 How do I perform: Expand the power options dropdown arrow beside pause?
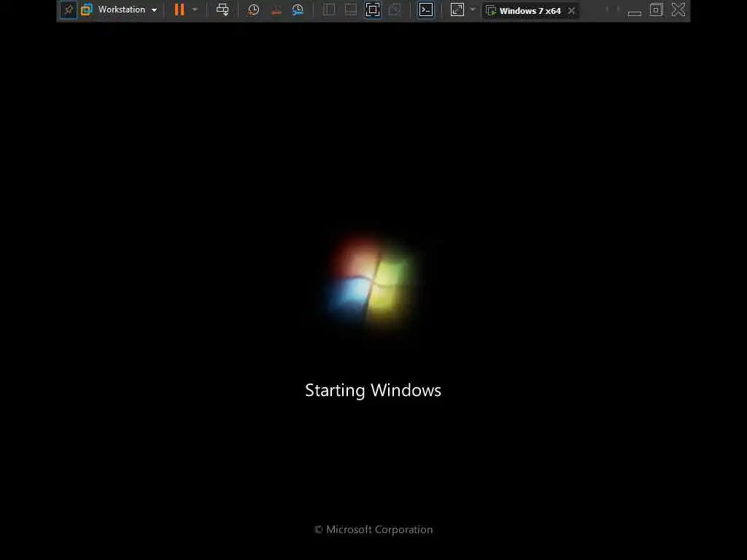click(195, 9)
